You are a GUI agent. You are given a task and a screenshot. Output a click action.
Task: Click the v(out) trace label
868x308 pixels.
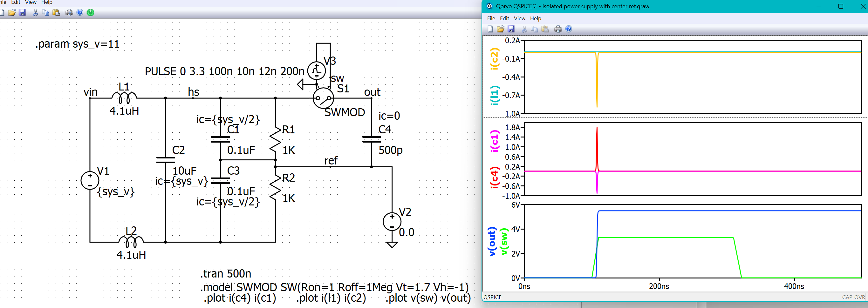pos(492,241)
